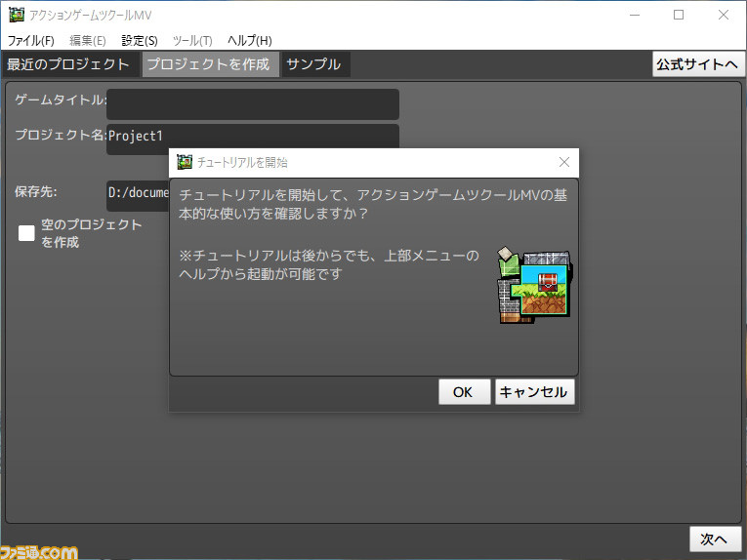Open the サンプル tab

coord(314,64)
